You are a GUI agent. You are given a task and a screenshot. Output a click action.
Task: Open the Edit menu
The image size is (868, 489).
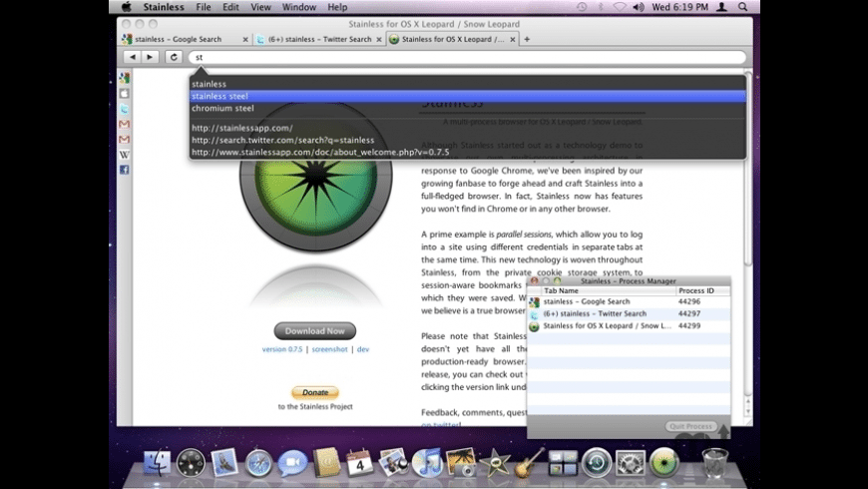click(230, 7)
